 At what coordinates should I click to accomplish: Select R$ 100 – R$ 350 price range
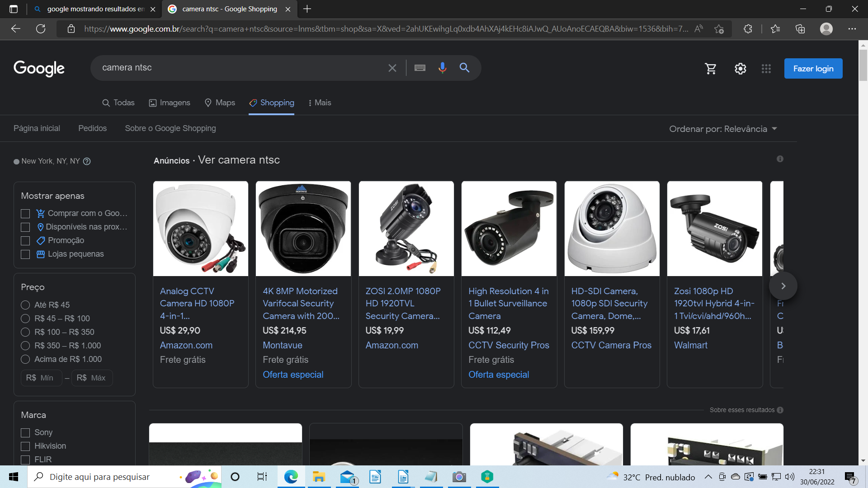click(x=25, y=332)
